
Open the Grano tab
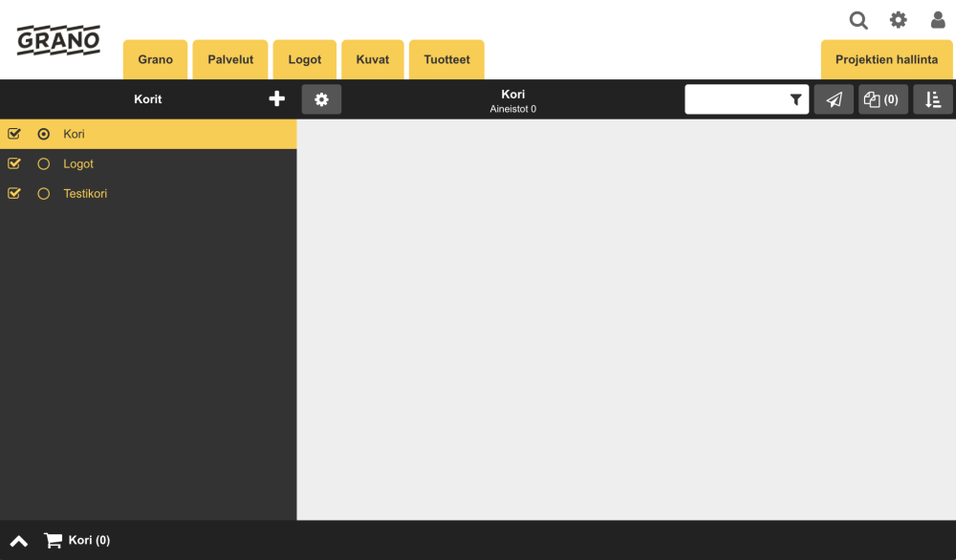click(156, 59)
